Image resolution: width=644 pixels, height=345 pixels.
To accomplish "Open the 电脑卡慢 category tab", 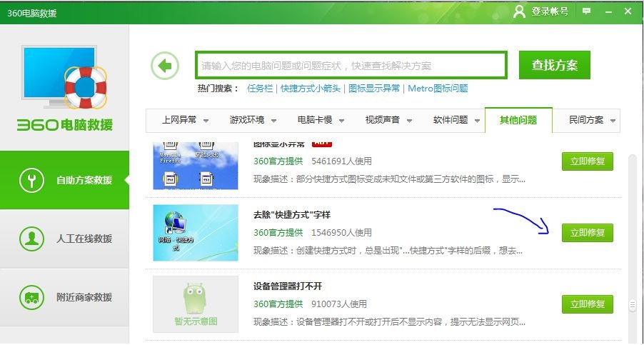I will coord(316,120).
